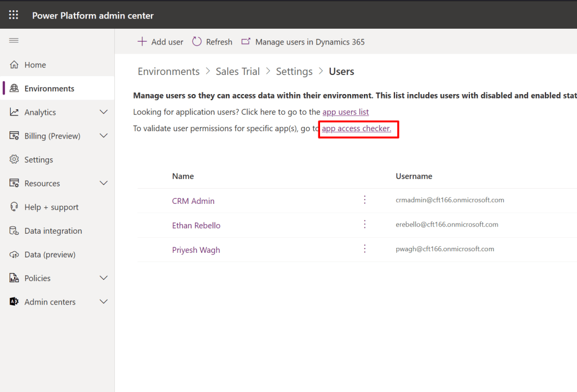
Task: Open the Ethan Rebello user
Action: [196, 225]
